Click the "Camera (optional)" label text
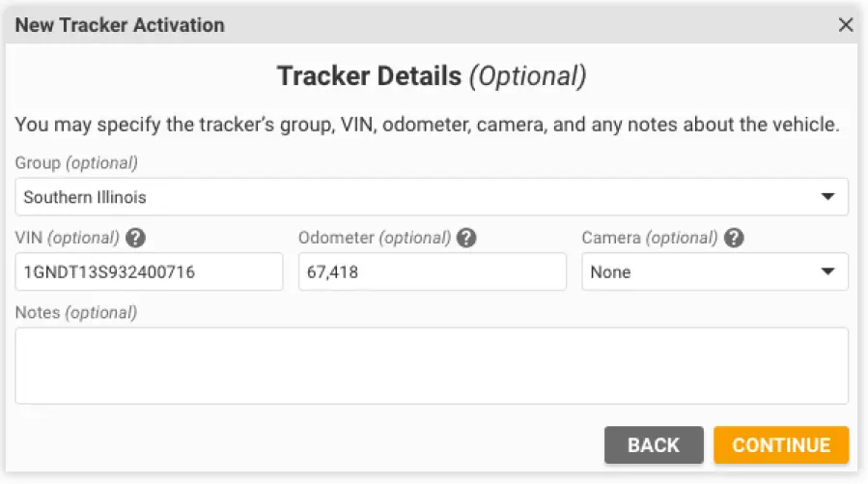 click(649, 238)
